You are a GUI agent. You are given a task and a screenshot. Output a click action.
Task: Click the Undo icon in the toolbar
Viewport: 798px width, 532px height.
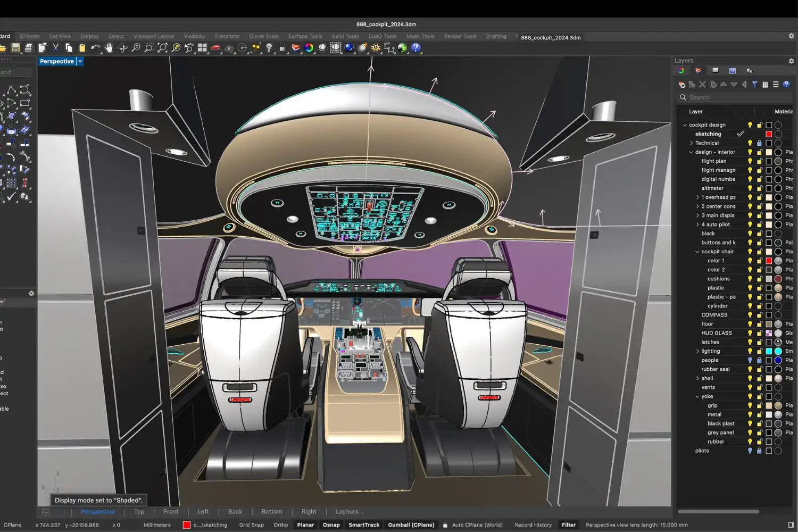tap(95, 48)
